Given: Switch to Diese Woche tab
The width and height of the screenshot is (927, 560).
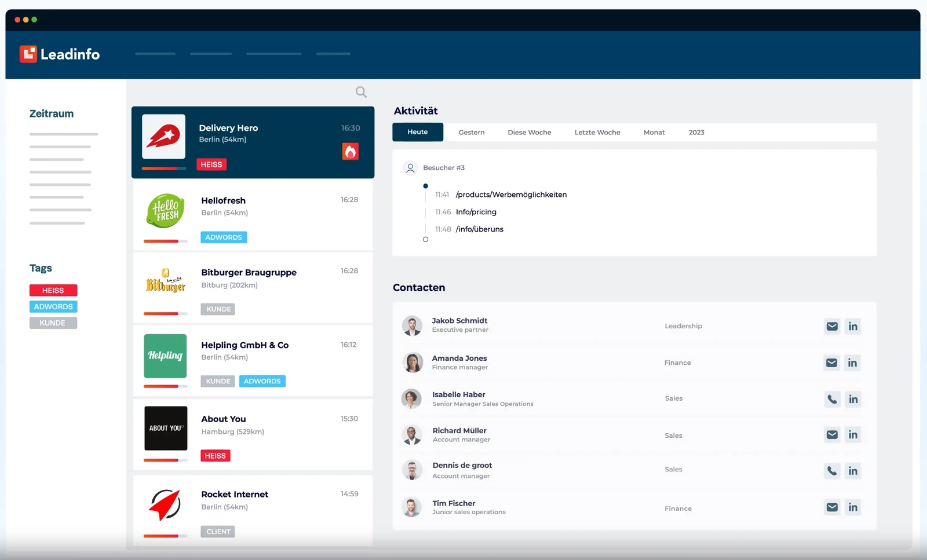Looking at the screenshot, I should 530,132.
